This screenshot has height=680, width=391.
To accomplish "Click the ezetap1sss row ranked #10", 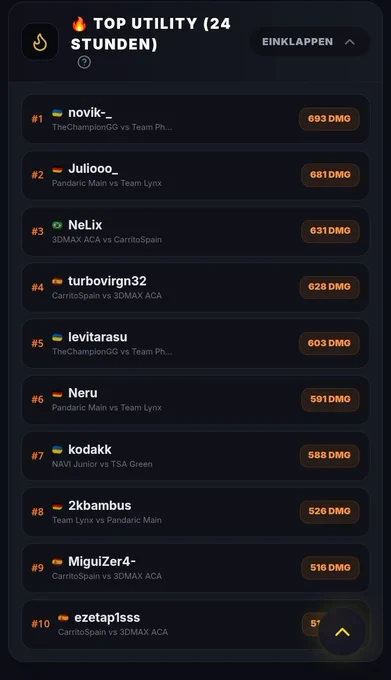I will (x=196, y=624).
